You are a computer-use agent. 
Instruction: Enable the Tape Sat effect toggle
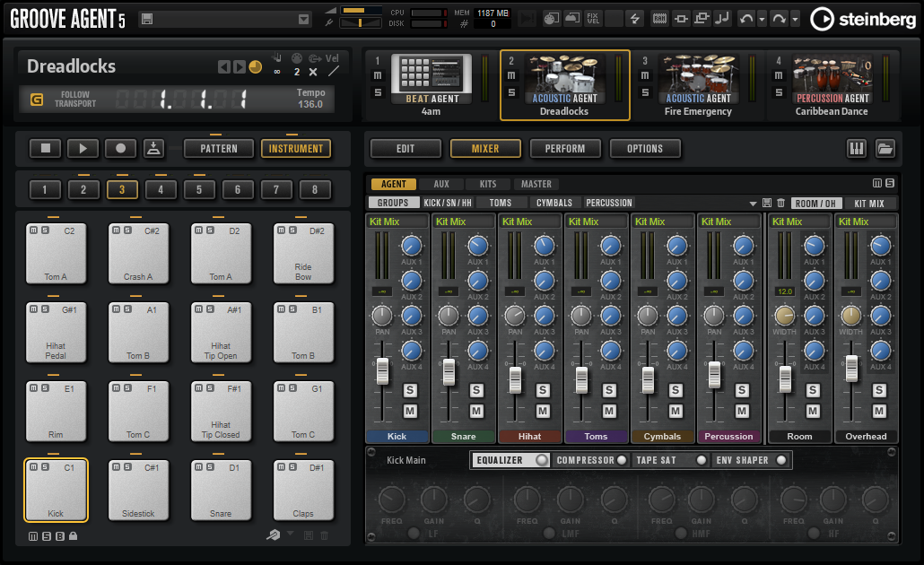702,460
